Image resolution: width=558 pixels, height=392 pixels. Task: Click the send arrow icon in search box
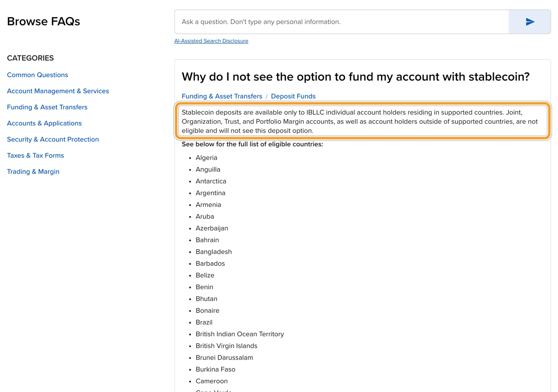[x=530, y=22]
